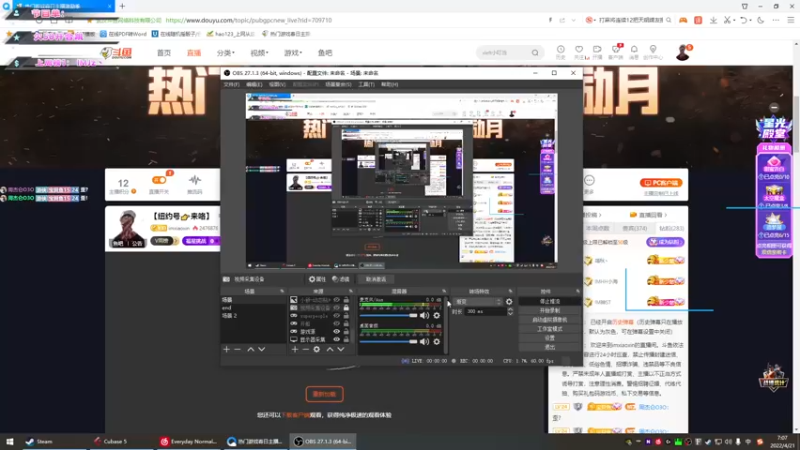Screen dimensions: 800x450
Task: Switch to 钻粉(283) tab in Douyu sidebar
Action: 671,228
